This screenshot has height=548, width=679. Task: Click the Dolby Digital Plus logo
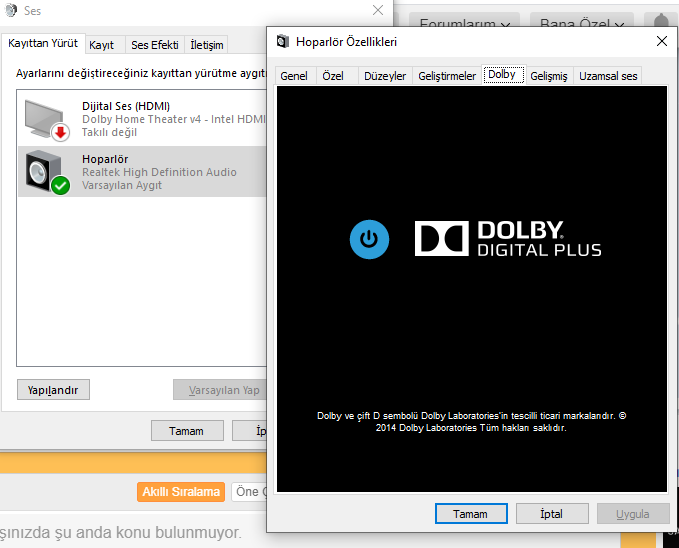tap(508, 239)
